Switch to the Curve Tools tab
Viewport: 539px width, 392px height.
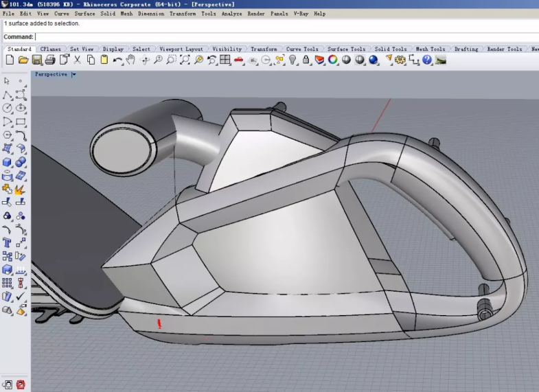pos(302,49)
